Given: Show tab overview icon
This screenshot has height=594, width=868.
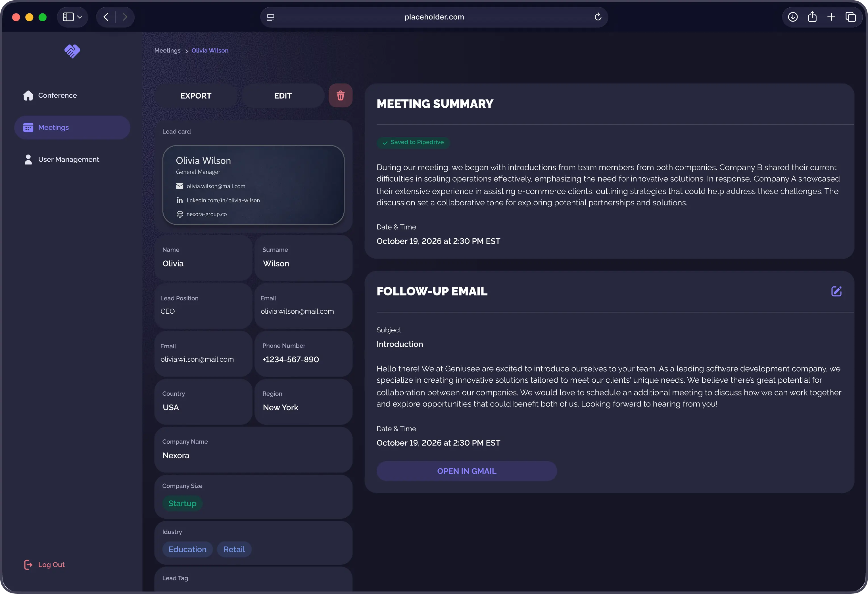Looking at the screenshot, I should 850,17.
